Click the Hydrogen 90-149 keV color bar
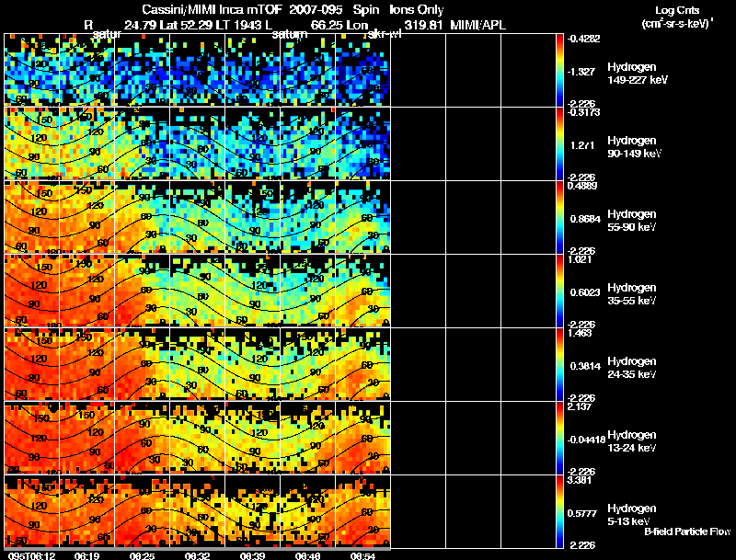This screenshot has width=736, height=560. point(559,143)
